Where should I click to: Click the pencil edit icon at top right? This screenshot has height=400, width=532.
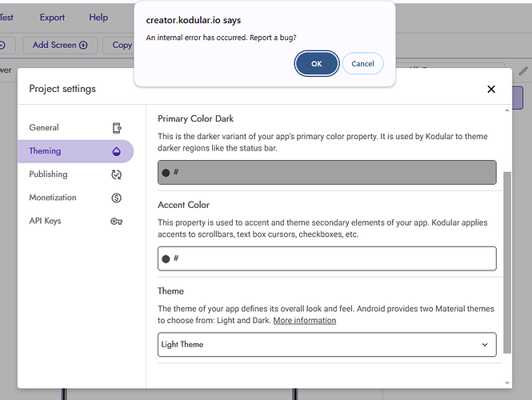tap(523, 71)
